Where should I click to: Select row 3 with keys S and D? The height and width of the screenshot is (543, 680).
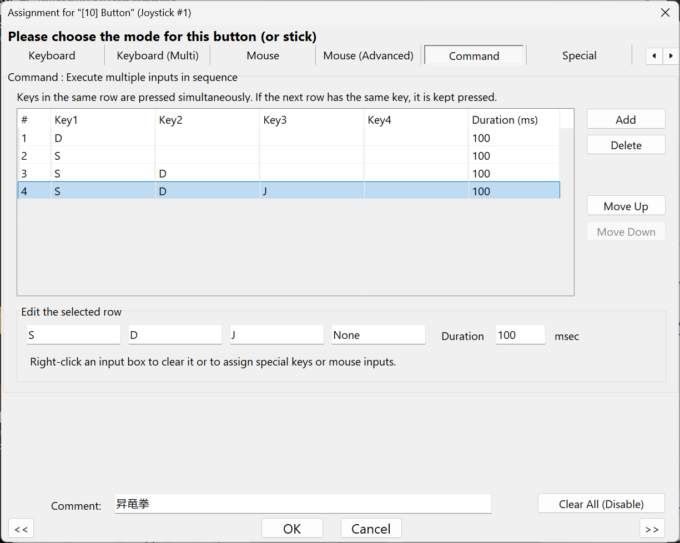(x=289, y=173)
